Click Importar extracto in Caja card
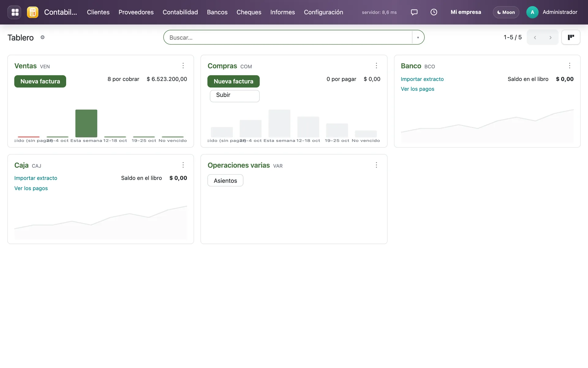The image size is (588, 368). (x=36, y=178)
